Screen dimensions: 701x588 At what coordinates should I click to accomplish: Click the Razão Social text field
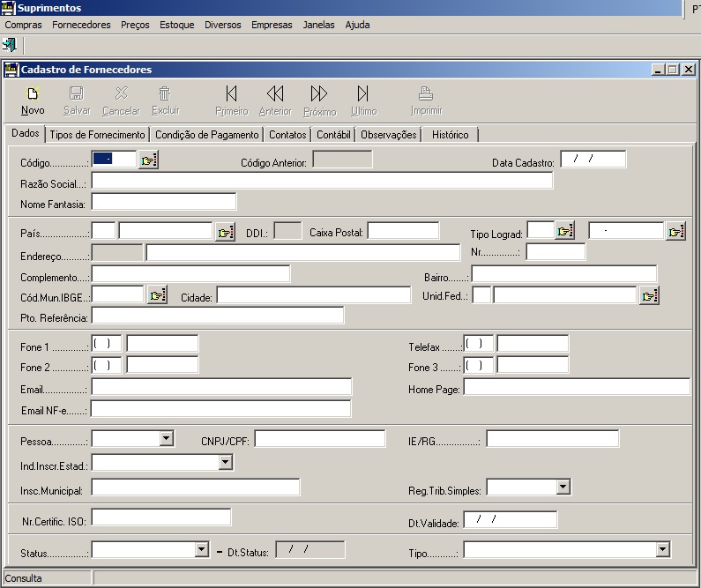322,181
